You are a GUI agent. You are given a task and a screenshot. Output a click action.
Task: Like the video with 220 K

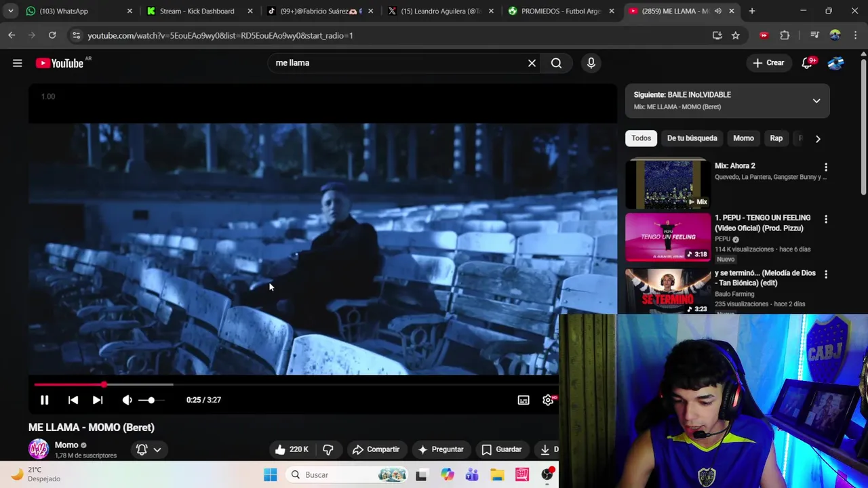coord(292,449)
